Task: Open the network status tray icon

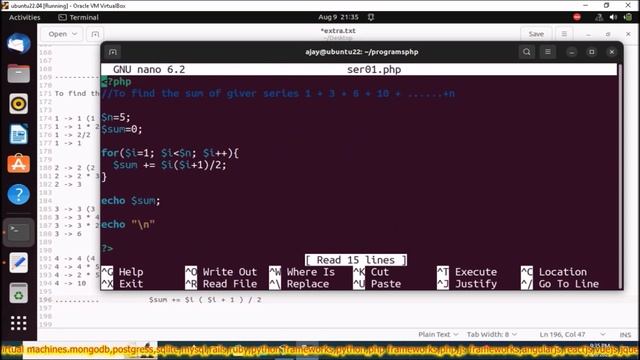Action: pyautogui.click(x=599, y=17)
